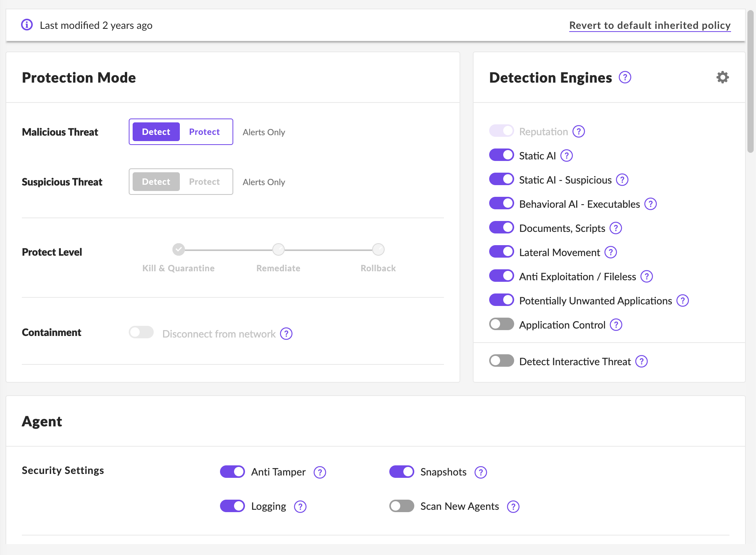Click help icon beside Static AI
756x555 pixels.
click(566, 156)
